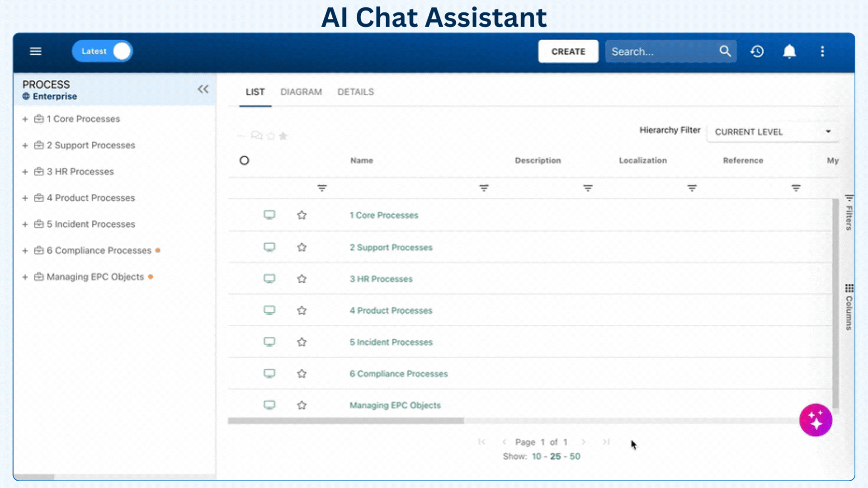868x488 pixels.
Task: Open the Columns side panel
Action: (x=849, y=307)
